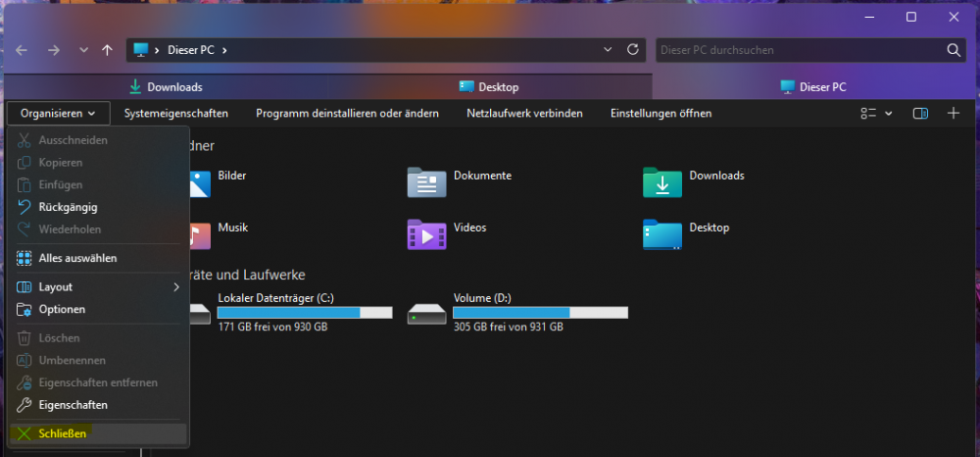980x457 pixels.
Task: Toggle the Organisieren dropdown button
Action: click(x=59, y=113)
